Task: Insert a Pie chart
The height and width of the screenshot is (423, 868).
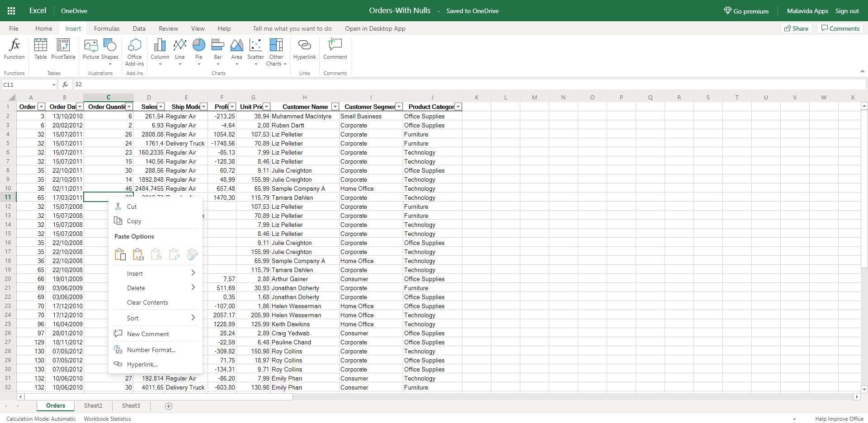Action: (199, 52)
